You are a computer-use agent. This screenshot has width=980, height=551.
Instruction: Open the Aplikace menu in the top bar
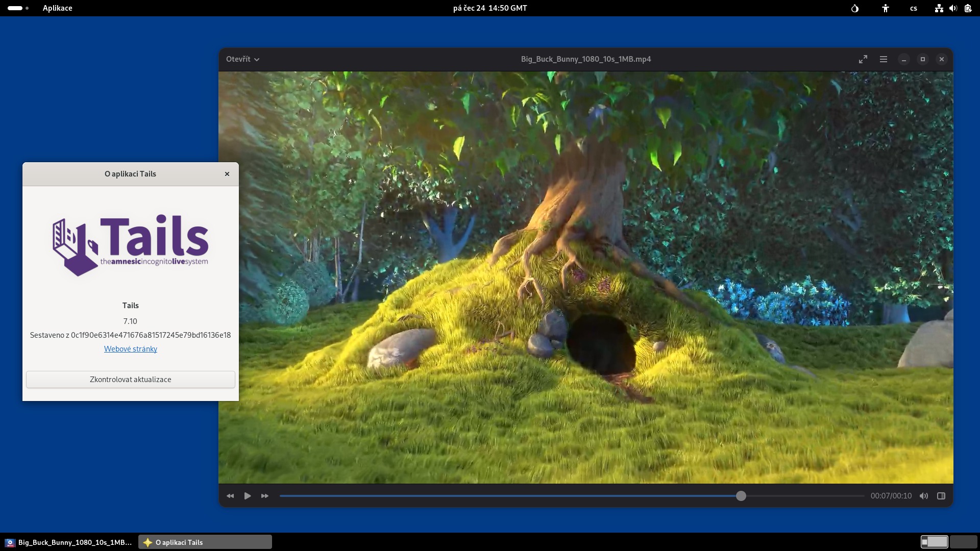pos(58,8)
